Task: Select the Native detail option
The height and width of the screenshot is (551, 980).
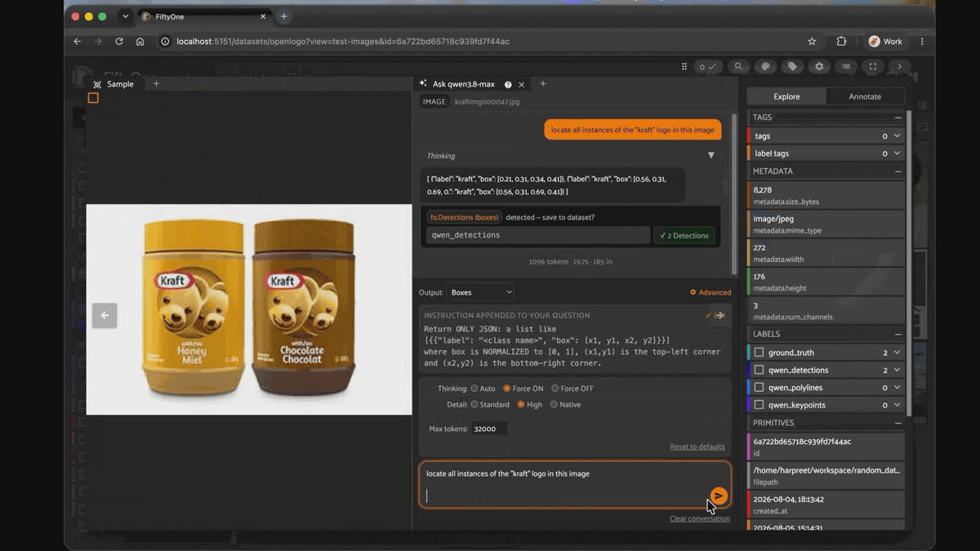Action: point(554,404)
